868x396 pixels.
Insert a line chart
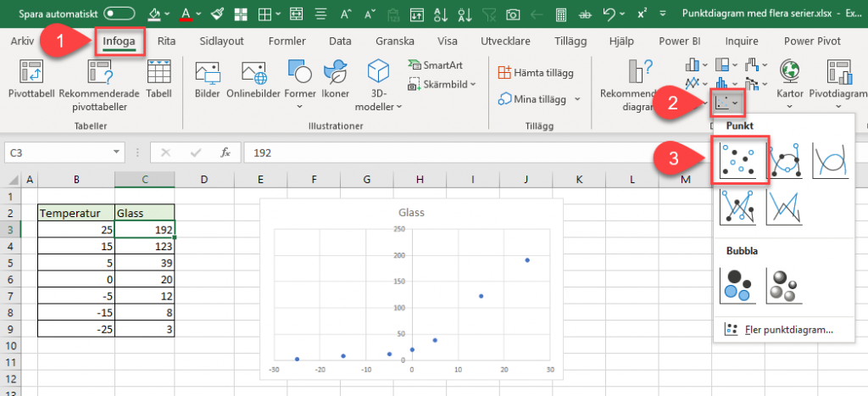pos(697,84)
